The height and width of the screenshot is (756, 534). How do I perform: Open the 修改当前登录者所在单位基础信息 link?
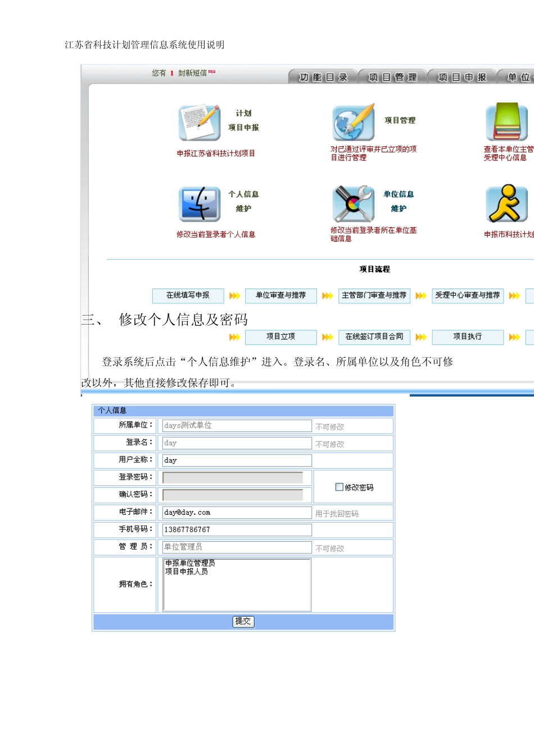tap(373, 234)
